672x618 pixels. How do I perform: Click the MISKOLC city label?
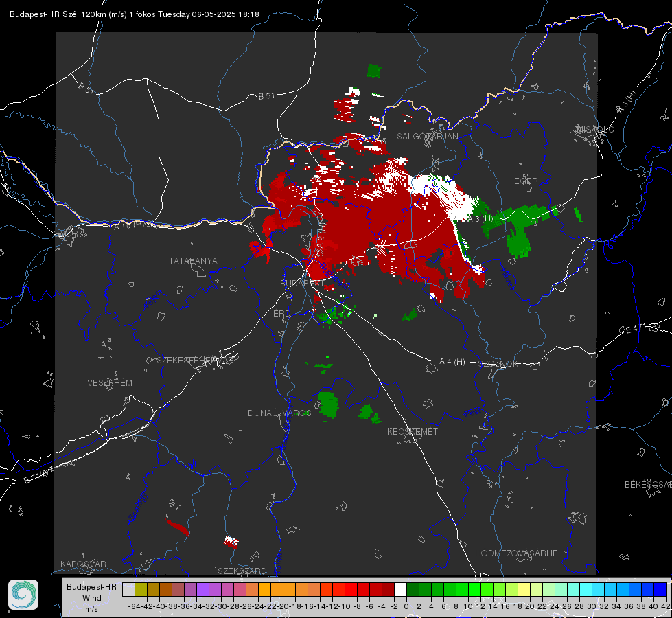[595, 129]
